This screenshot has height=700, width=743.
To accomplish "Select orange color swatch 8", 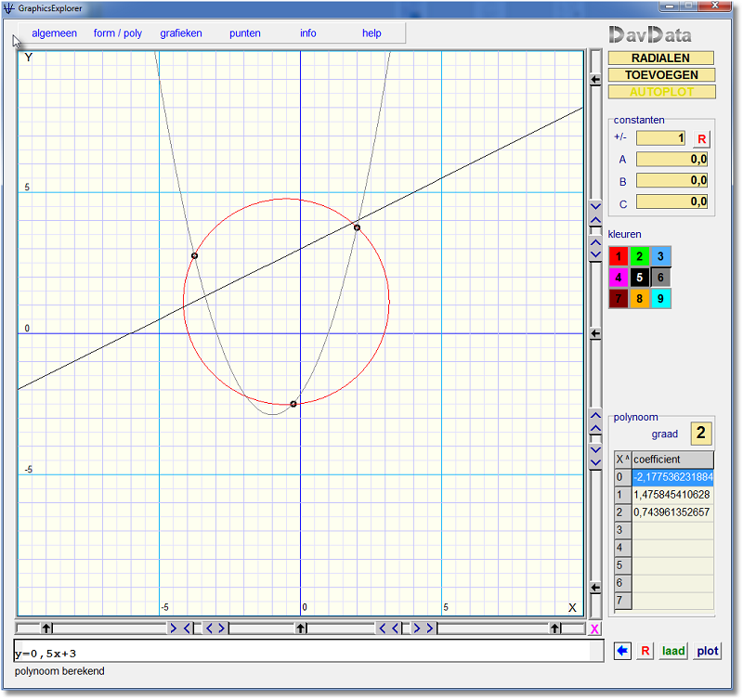I will [x=639, y=299].
